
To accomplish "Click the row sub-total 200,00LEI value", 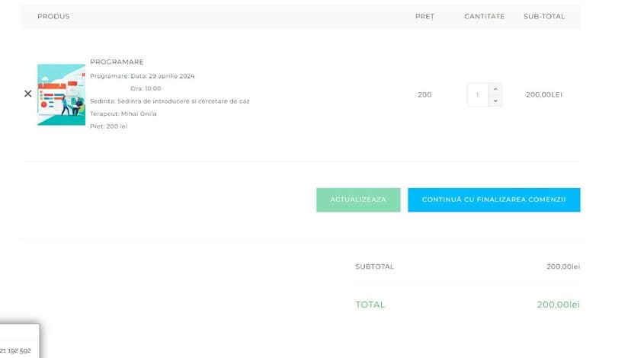I will pyautogui.click(x=543, y=94).
